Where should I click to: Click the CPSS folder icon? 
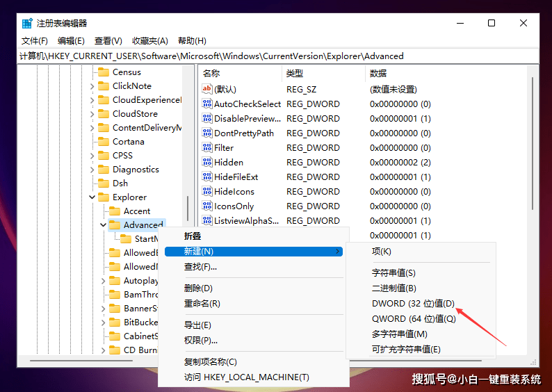103,155
